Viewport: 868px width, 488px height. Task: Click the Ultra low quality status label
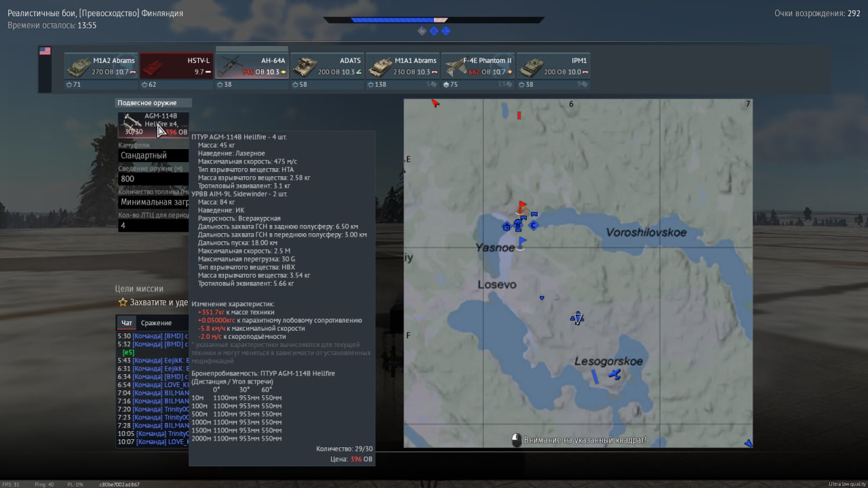coord(846,484)
